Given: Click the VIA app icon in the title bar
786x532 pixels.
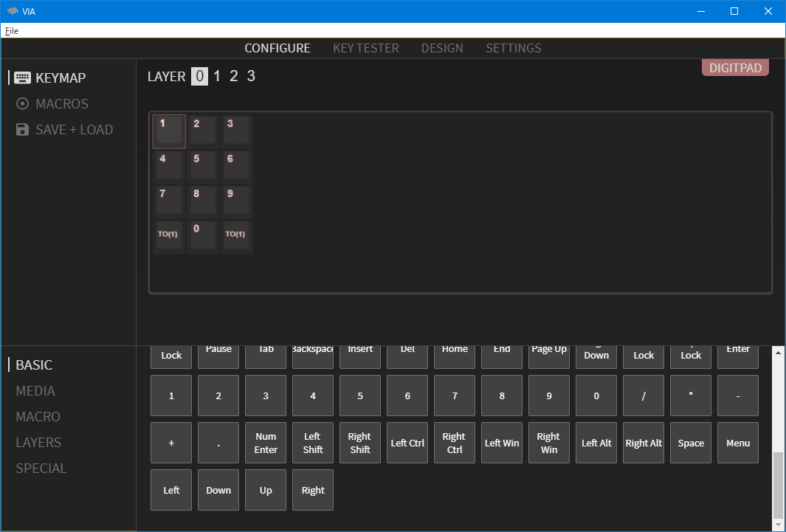Looking at the screenshot, I should click(x=12, y=11).
